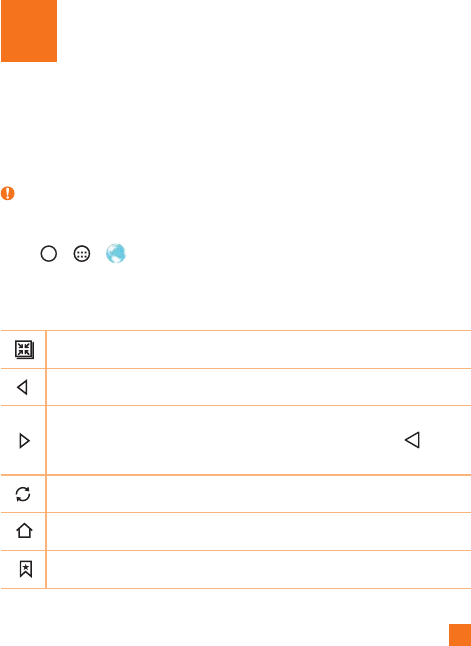Click the orange exclamation note icon
This screenshot has width=471, height=646.
coord(8,193)
